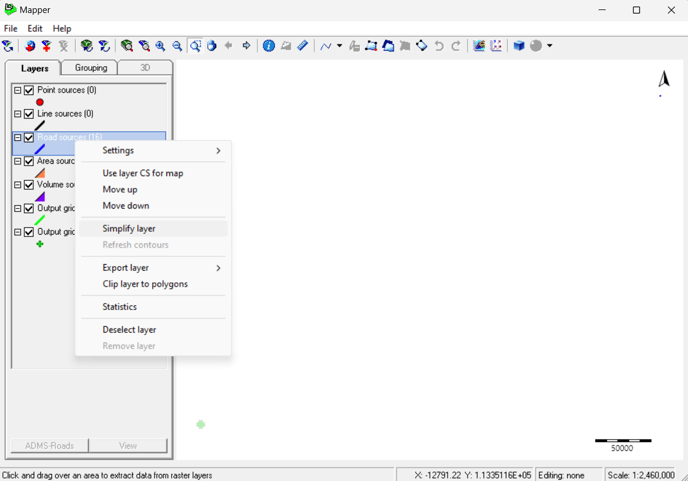Click the blue 3D cube icon
The width and height of the screenshot is (688, 481).
[519, 46]
